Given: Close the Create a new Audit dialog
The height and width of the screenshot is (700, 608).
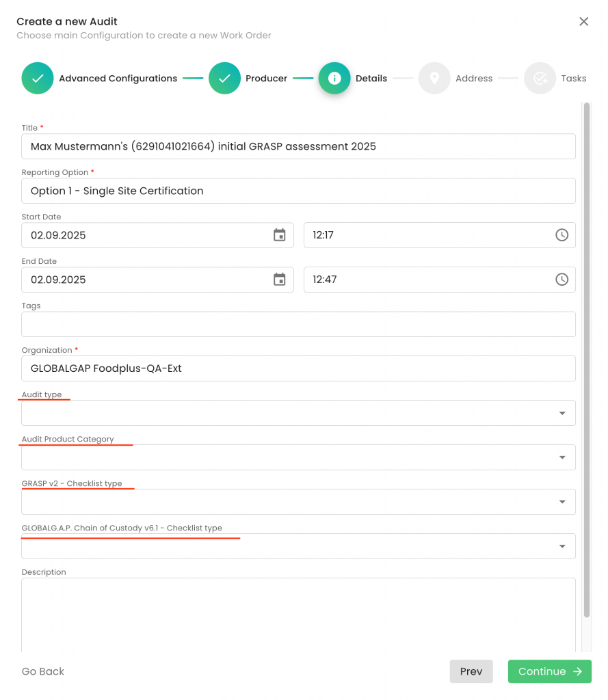Looking at the screenshot, I should pos(583,21).
